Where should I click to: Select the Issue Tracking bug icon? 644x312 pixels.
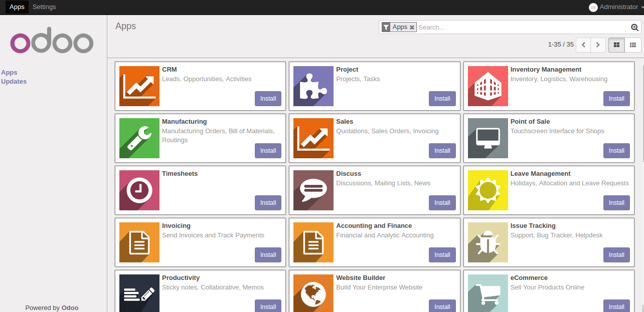tap(488, 242)
